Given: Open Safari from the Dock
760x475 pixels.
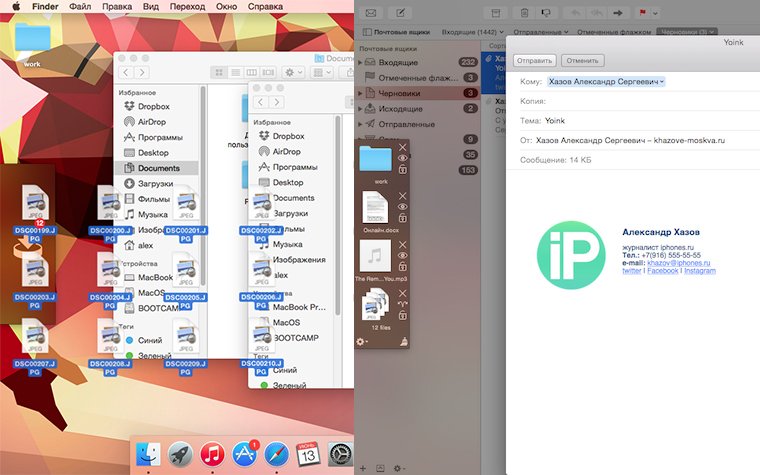Looking at the screenshot, I should [x=276, y=455].
